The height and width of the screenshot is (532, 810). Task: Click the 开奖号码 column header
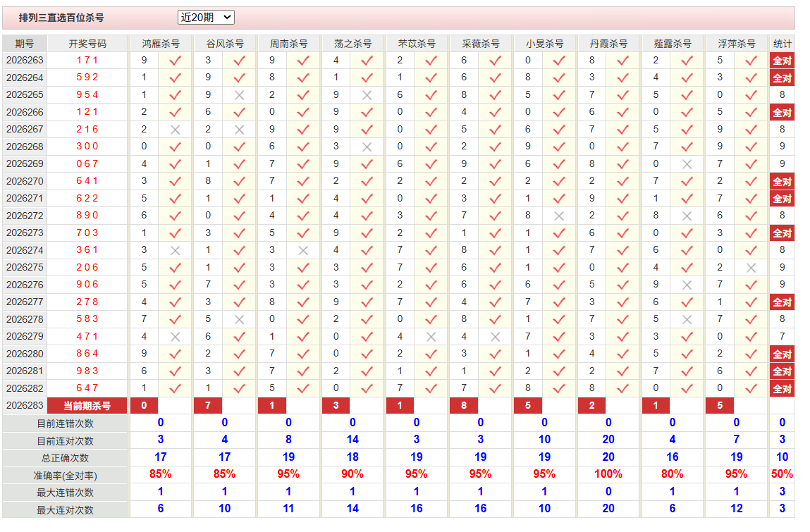tap(87, 44)
